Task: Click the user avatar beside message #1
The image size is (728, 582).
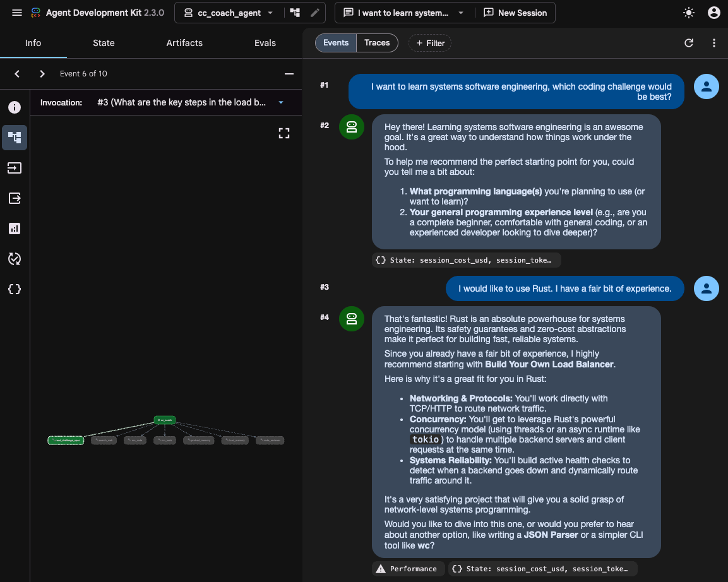Action: [x=706, y=86]
